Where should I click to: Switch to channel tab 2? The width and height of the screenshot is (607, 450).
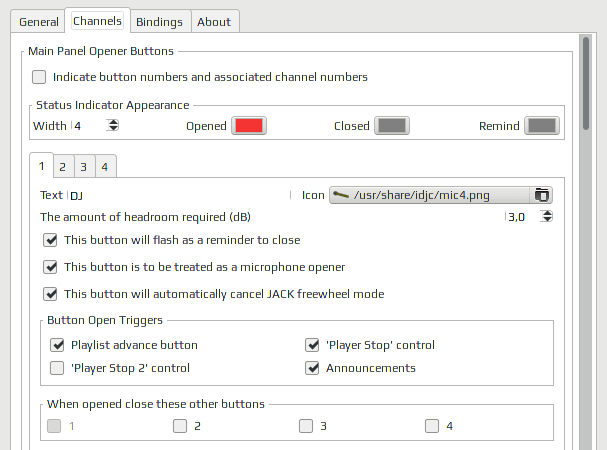pos(62,167)
